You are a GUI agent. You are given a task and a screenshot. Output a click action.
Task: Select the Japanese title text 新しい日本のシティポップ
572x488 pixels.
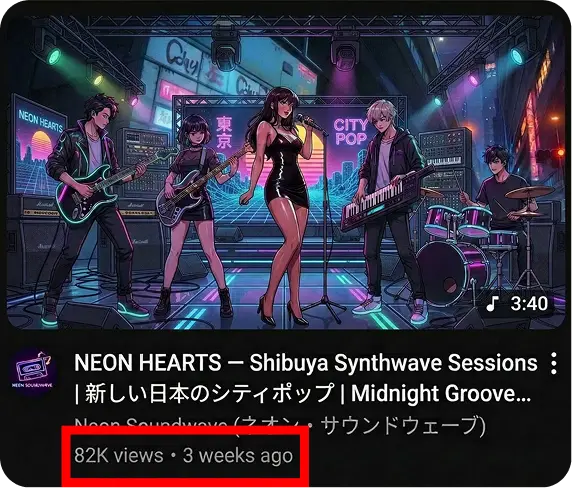tap(210, 393)
